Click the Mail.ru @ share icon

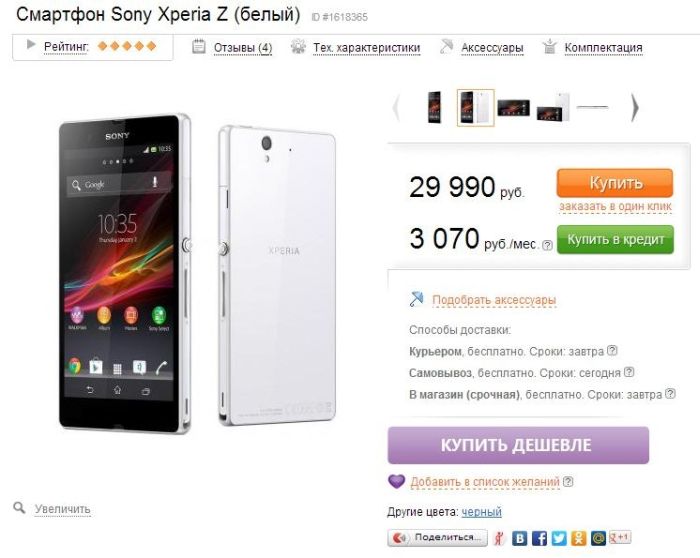pos(598,538)
